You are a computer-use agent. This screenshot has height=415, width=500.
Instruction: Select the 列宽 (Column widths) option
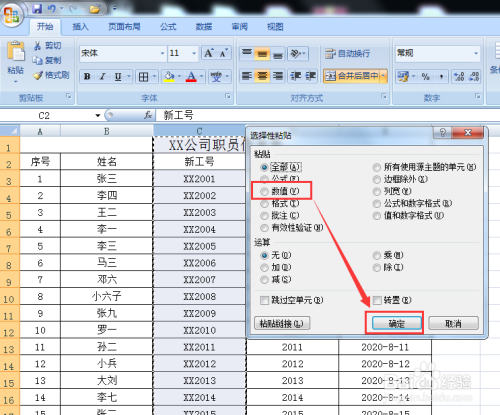click(x=392, y=191)
